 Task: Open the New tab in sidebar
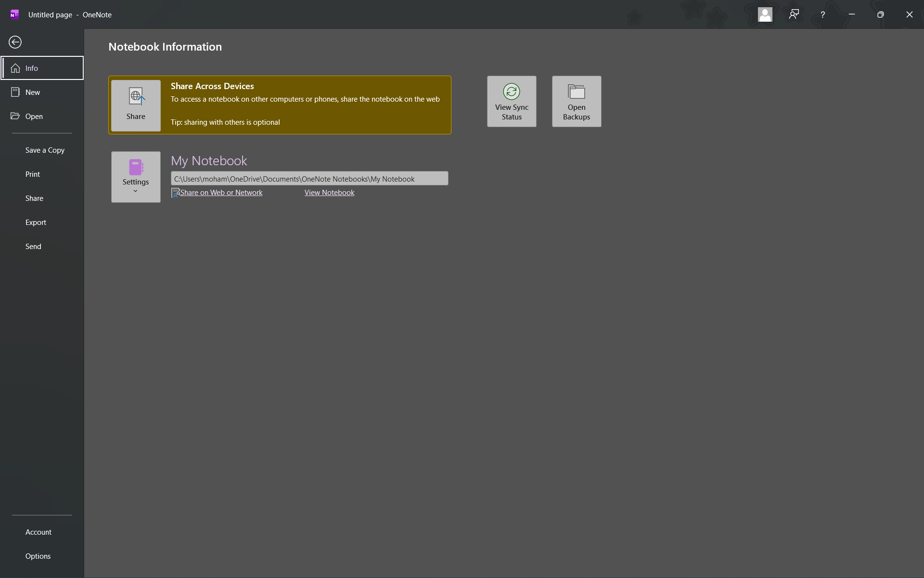point(42,92)
